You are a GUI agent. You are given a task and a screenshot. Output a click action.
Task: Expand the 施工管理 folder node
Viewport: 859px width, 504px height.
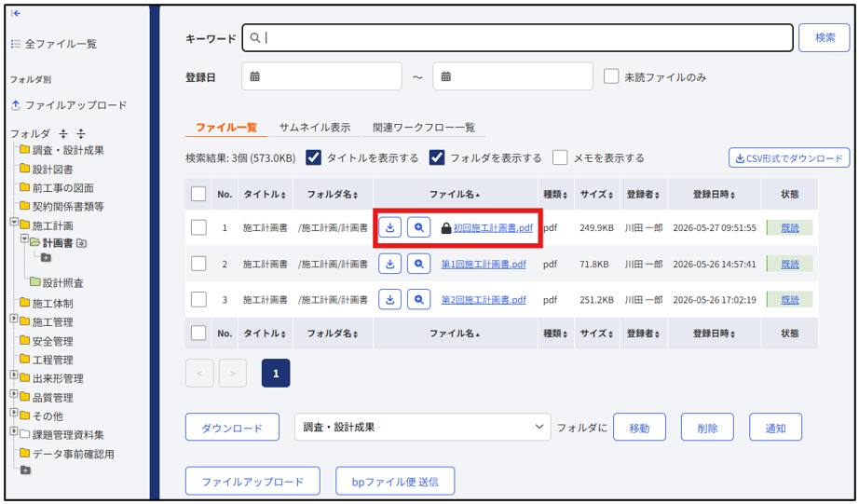[x=14, y=320]
